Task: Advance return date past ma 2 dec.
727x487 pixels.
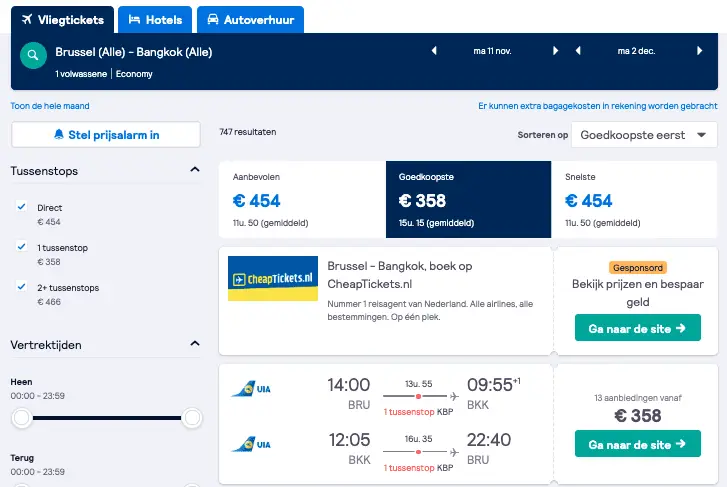Action: pyautogui.click(x=699, y=51)
